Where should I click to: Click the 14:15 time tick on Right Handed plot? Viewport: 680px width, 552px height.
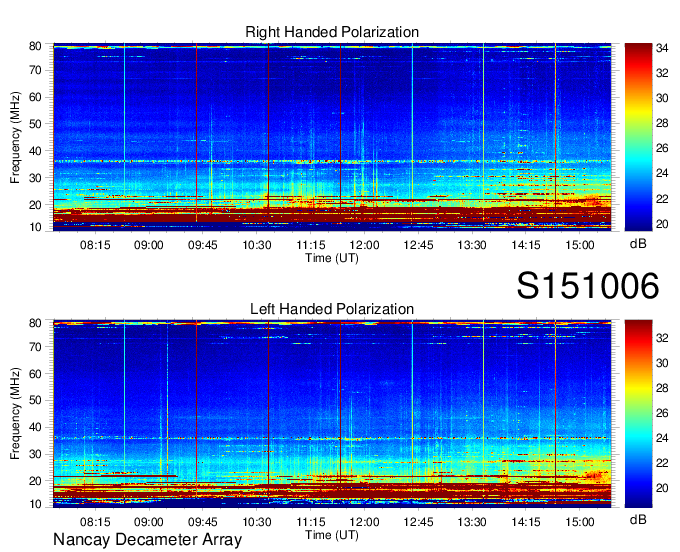[x=526, y=245]
